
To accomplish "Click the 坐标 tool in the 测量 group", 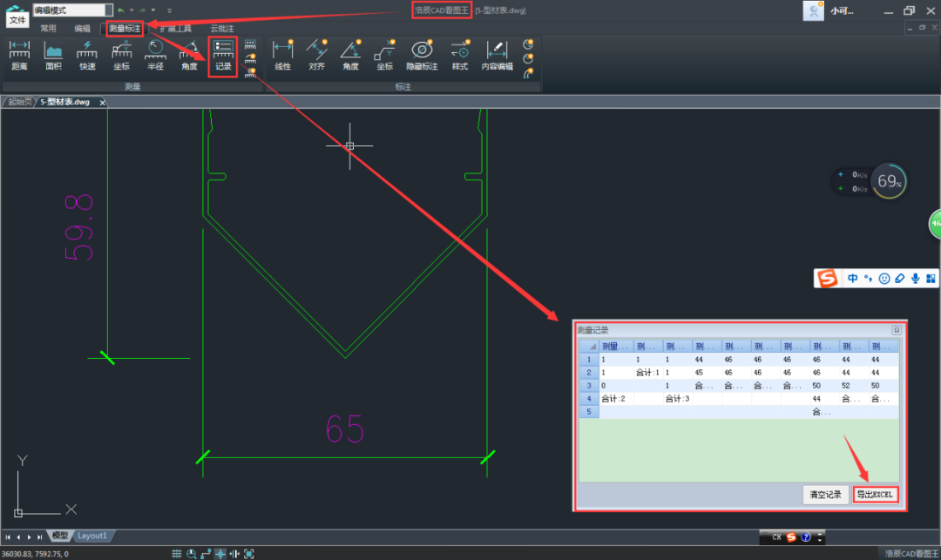I will coord(121,55).
